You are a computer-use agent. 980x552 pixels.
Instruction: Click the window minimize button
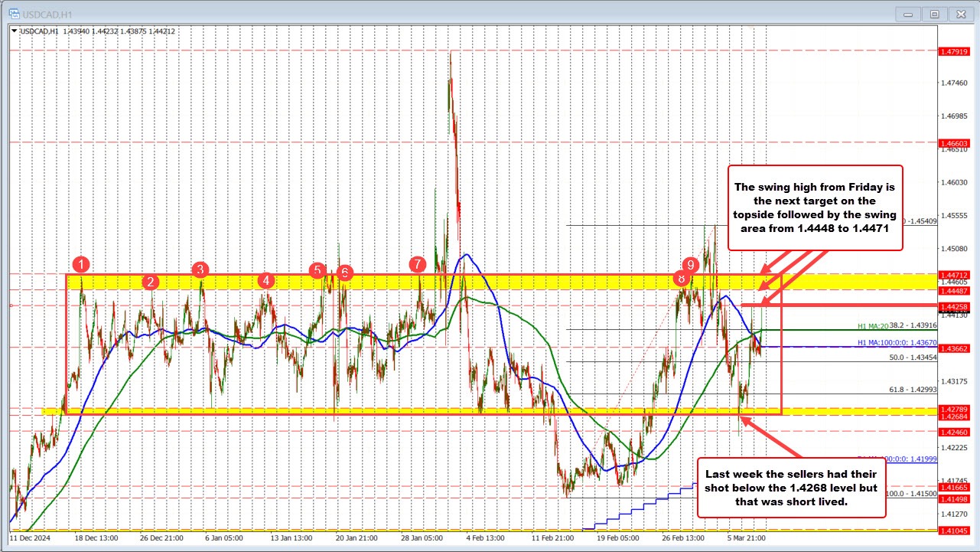click(x=907, y=13)
